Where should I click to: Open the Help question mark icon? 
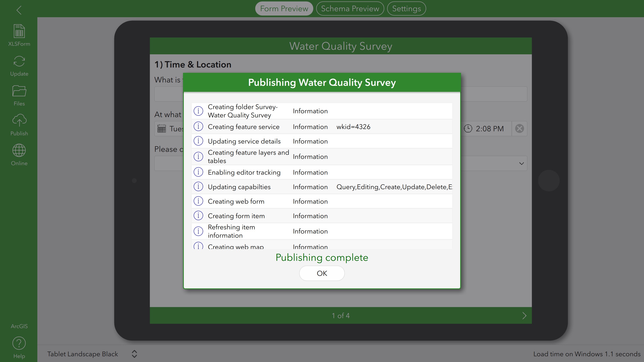tap(19, 343)
